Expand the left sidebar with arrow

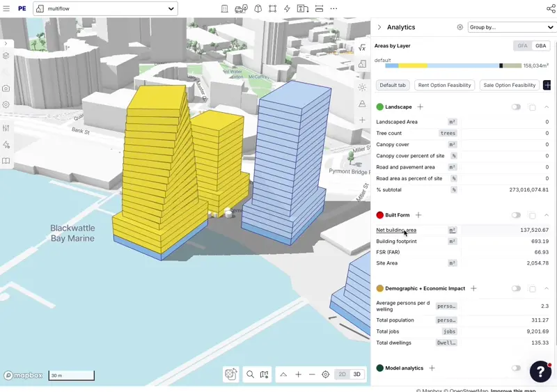coord(6,43)
